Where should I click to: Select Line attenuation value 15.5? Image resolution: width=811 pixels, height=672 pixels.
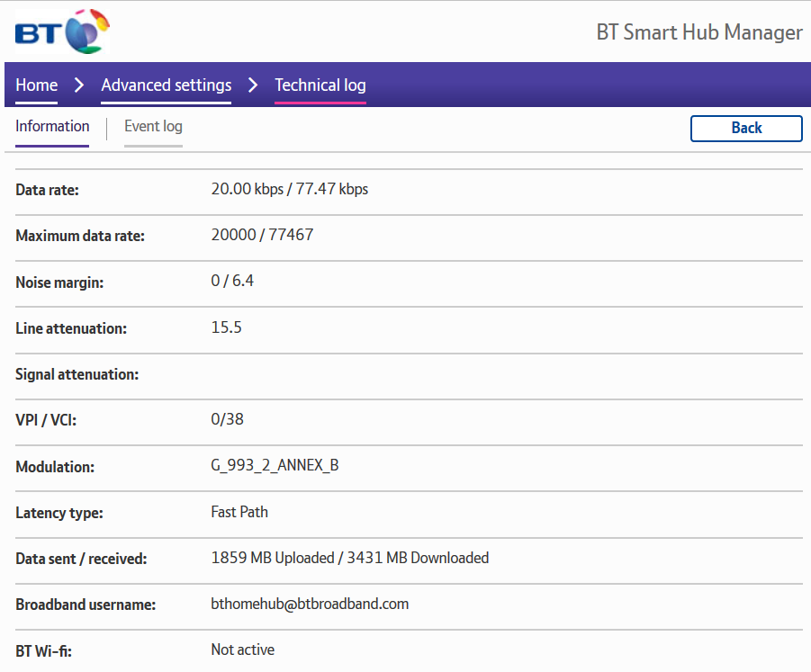pos(226,327)
